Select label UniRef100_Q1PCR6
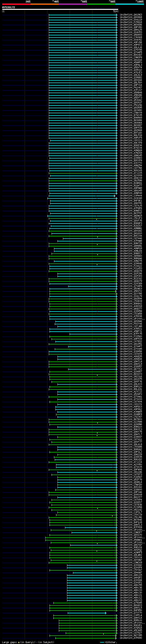 pyautogui.click(x=131, y=273)
